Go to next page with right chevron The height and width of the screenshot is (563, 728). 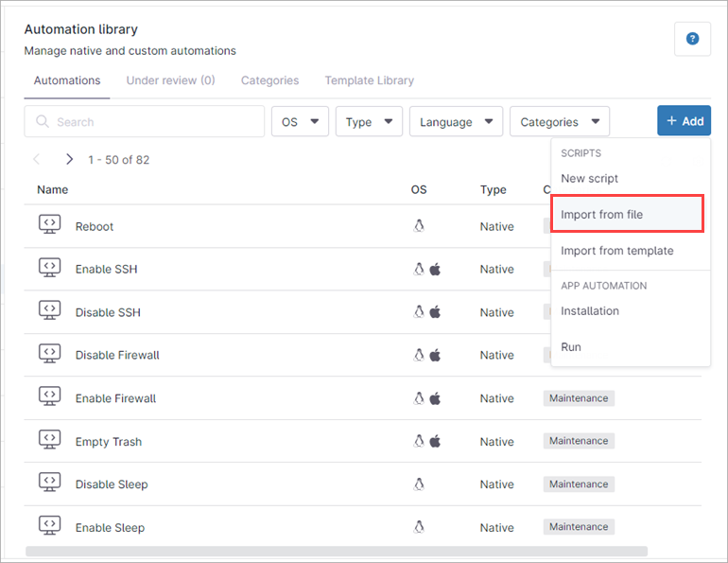tap(69, 159)
